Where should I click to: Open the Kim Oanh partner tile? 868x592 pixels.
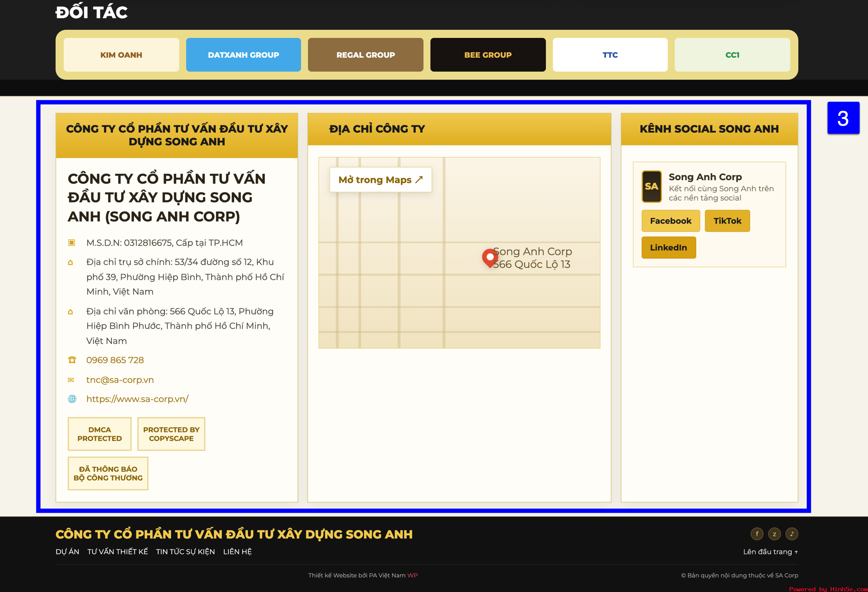[x=121, y=55]
